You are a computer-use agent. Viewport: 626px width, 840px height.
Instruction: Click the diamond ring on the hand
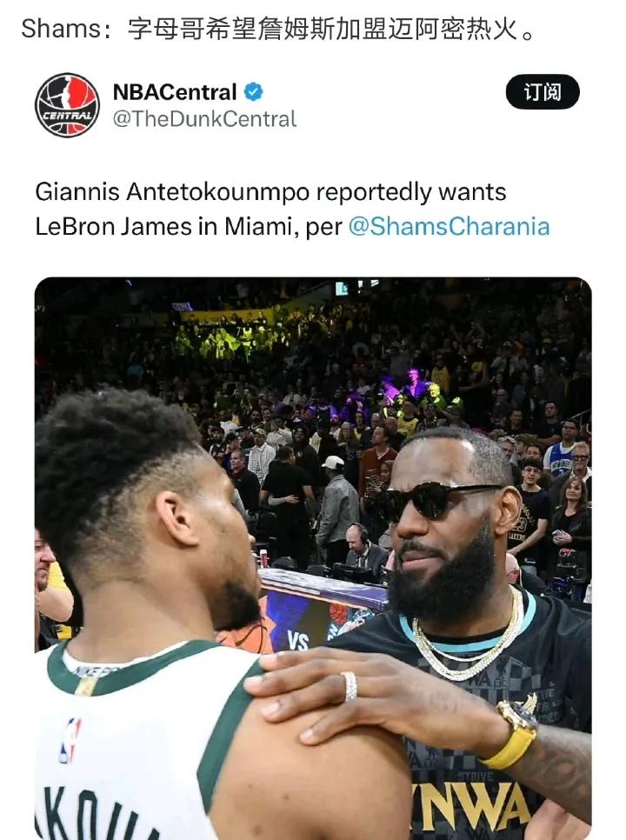point(350,686)
